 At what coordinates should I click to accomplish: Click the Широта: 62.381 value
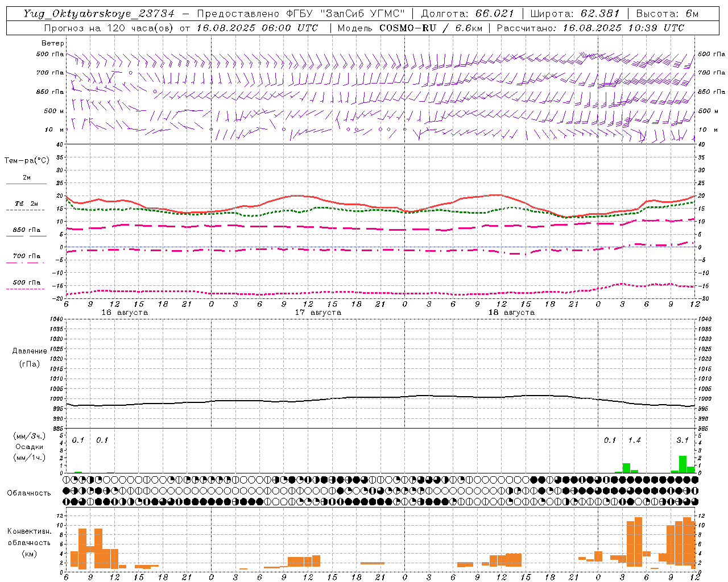click(x=575, y=14)
